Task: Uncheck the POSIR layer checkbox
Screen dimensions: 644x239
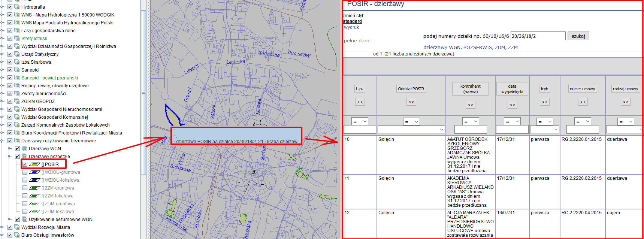Action: click(25, 164)
